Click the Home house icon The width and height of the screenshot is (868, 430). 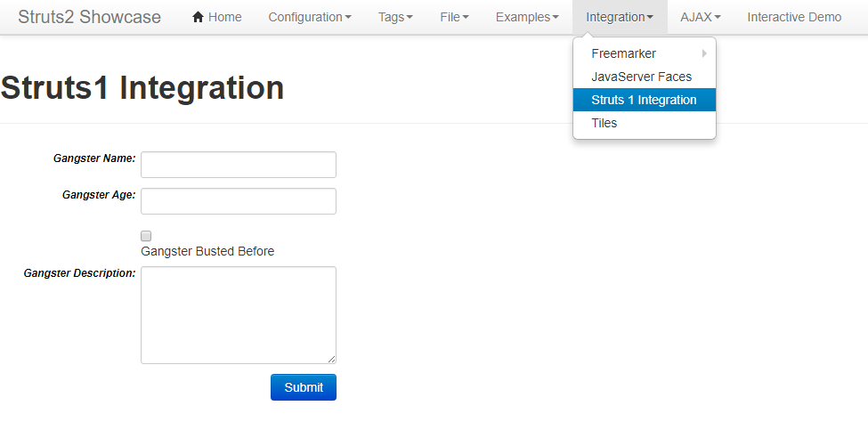point(199,17)
